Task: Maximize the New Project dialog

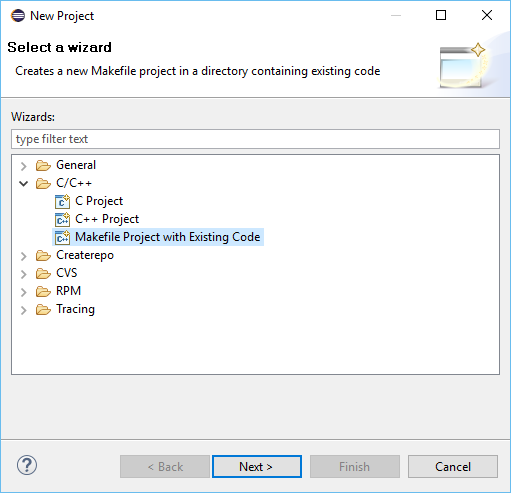Action: pos(441,15)
